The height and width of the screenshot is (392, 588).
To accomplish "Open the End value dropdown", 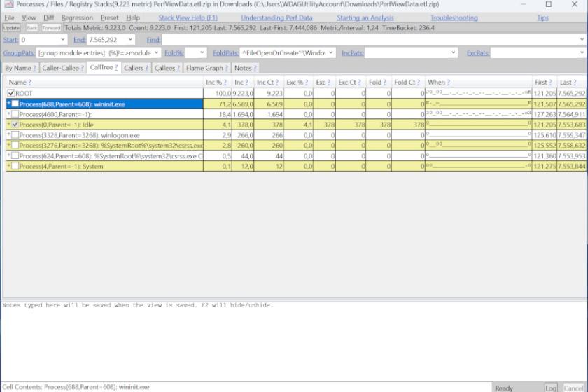I will pyautogui.click(x=130, y=39).
